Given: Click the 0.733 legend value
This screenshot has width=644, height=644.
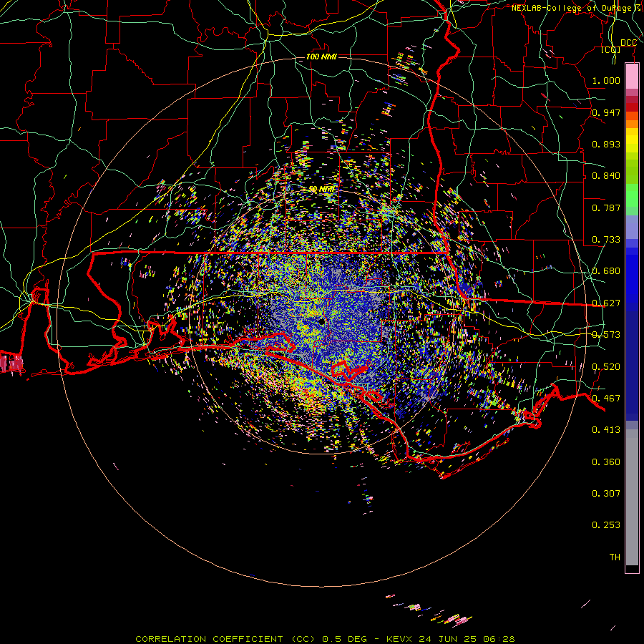Looking at the screenshot, I should (x=606, y=240).
